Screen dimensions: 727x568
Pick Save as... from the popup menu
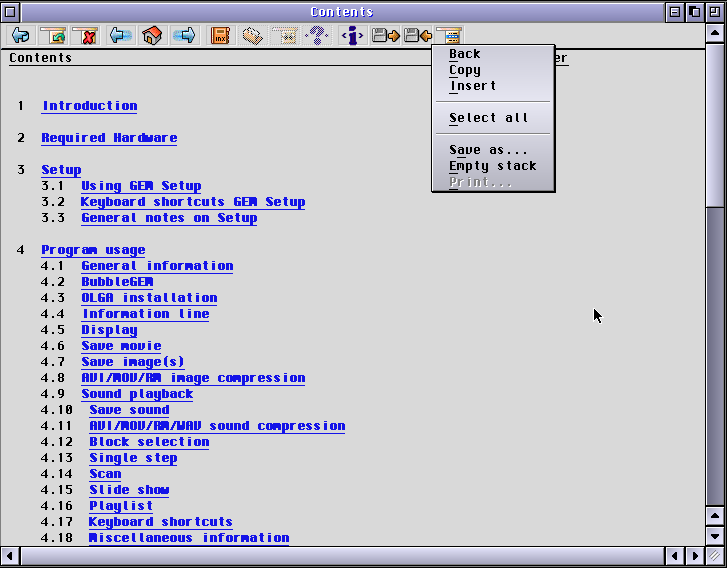tap(488, 150)
